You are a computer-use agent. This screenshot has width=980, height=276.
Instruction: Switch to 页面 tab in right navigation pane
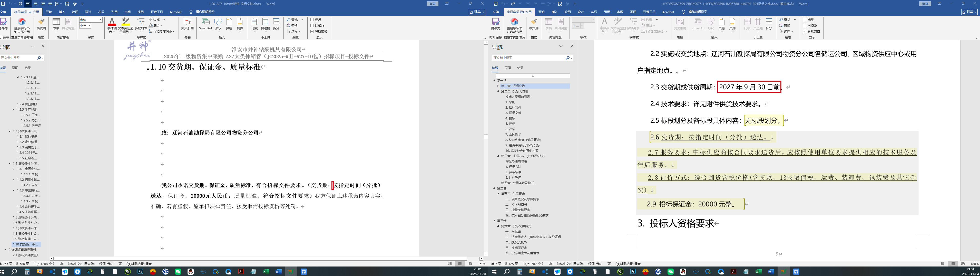pyautogui.click(x=507, y=68)
